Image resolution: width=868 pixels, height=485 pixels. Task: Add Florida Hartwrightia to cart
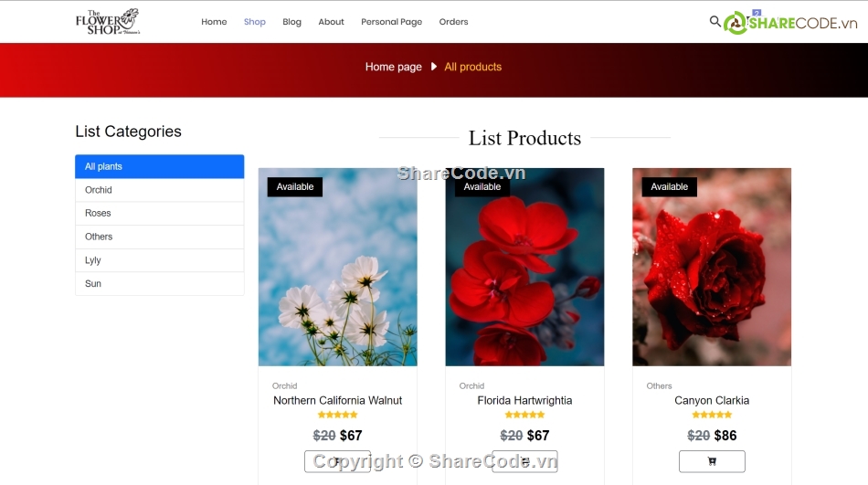click(x=524, y=461)
